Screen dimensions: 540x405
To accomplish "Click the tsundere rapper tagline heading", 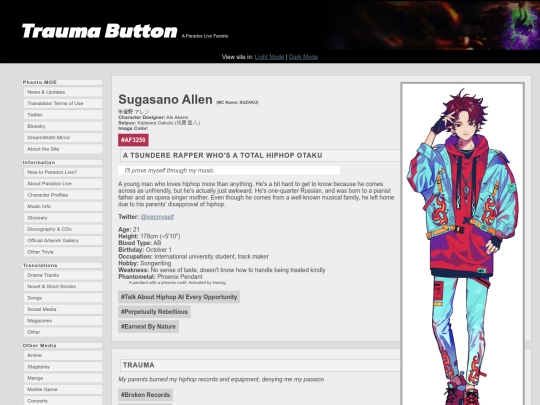I will click(x=222, y=155).
